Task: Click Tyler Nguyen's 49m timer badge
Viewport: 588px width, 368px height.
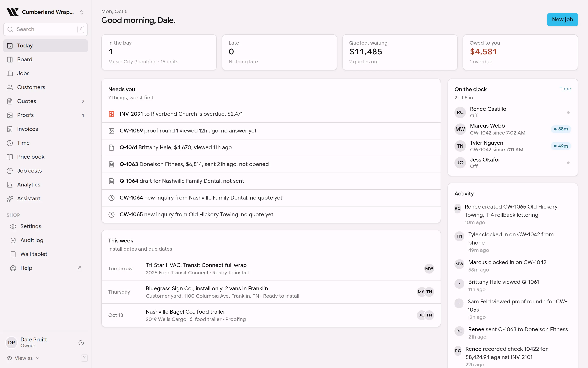Action: tap(561, 146)
